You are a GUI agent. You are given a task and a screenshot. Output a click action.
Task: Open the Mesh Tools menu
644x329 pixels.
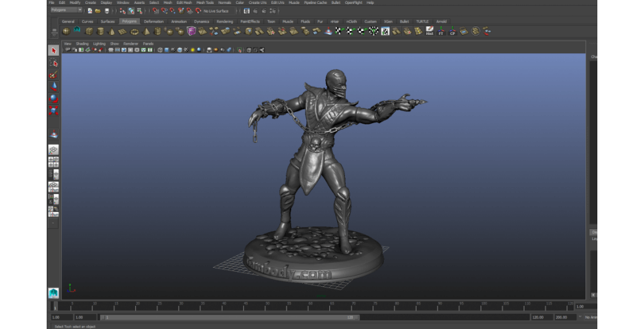tap(205, 3)
